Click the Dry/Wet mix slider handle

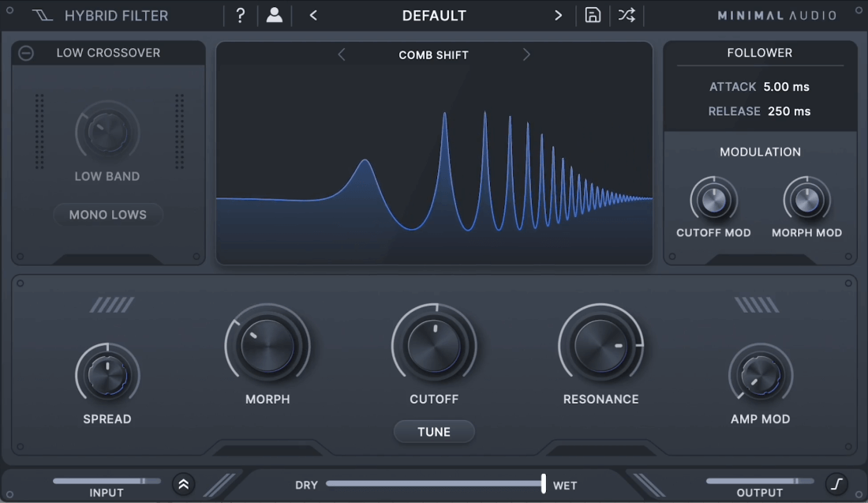click(x=544, y=483)
